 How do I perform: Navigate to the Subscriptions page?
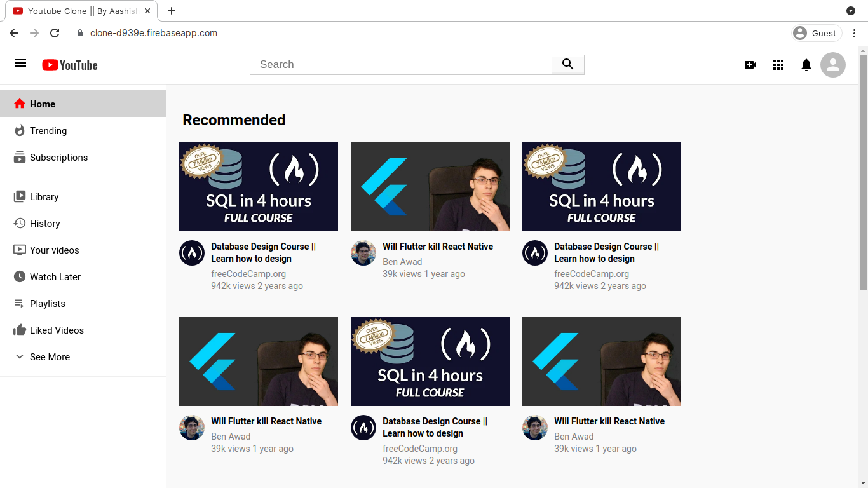(x=58, y=157)
